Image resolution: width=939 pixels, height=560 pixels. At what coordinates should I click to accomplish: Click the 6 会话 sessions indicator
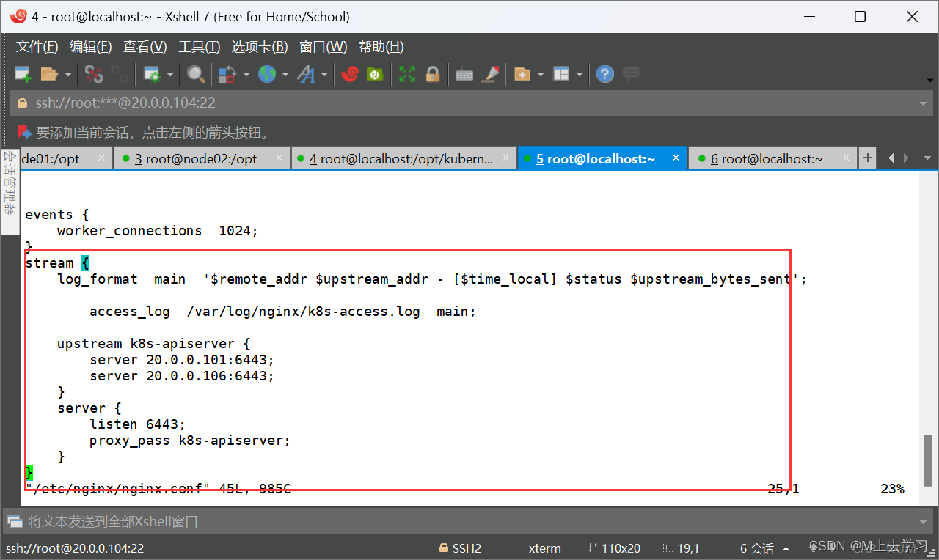point(757,548)
